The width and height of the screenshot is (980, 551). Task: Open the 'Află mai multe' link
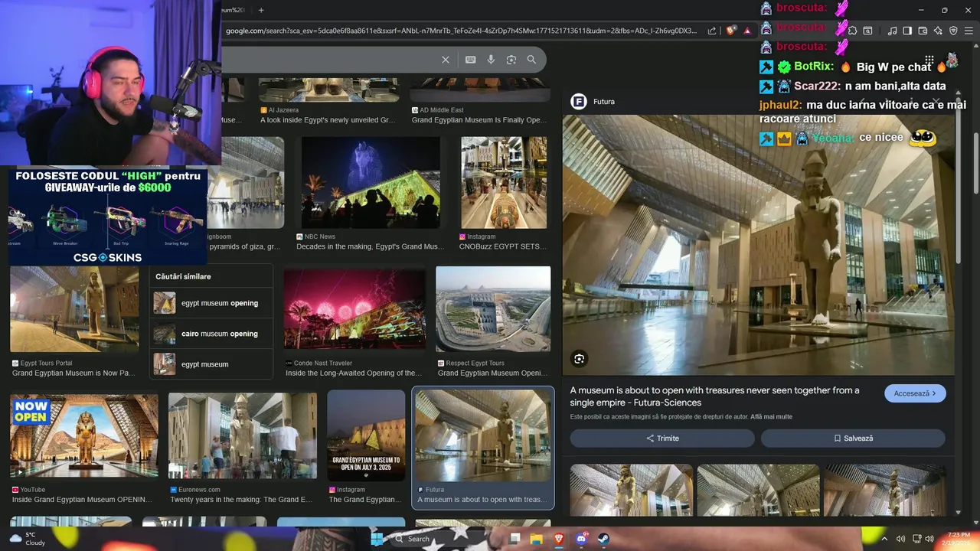pyautogui.click(x=771, y=417)
